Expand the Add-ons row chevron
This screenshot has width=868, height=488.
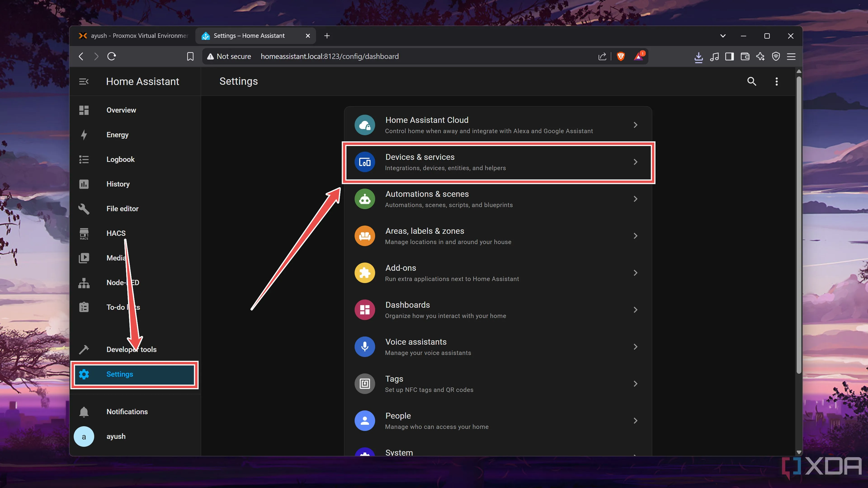(635, 273)
